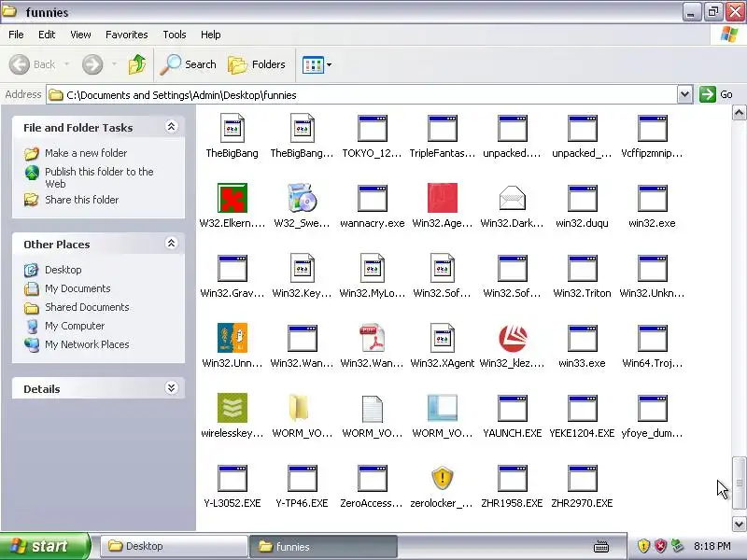Click the address bar path field

(362, 95)
